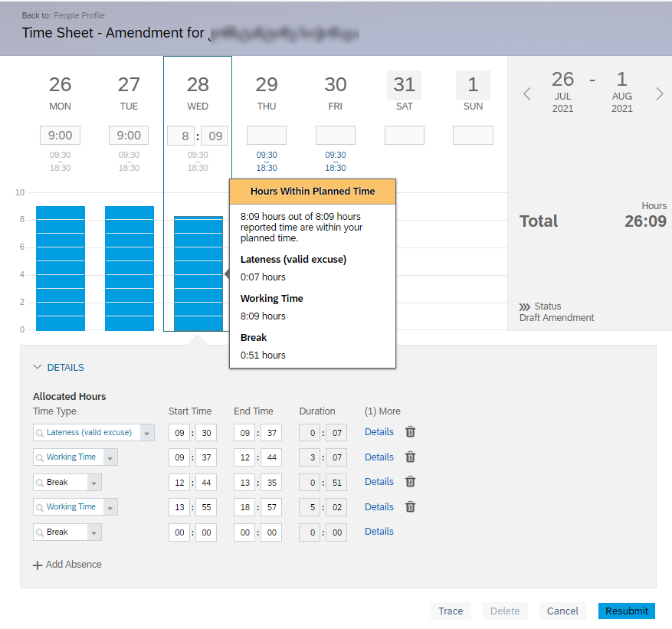This screenshot has width=672, height=629.
Task: Click Working Time end hour field 12
Action: coord(244,457)
